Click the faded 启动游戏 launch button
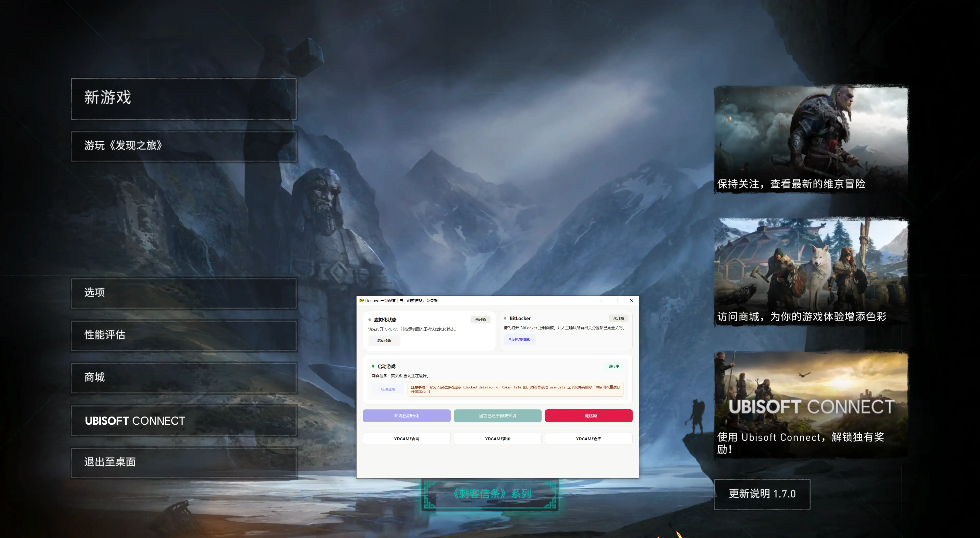Screen dimensions: 980x538 click(388, 389)
